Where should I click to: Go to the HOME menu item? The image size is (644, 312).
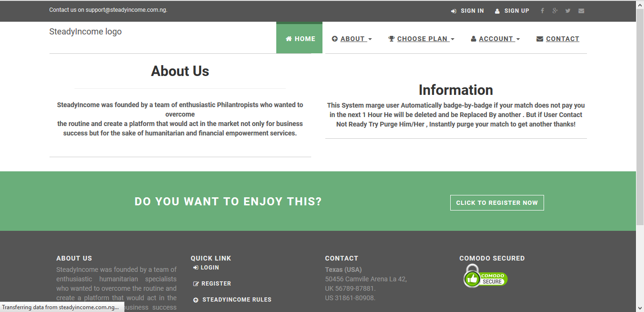coord(299,39)
